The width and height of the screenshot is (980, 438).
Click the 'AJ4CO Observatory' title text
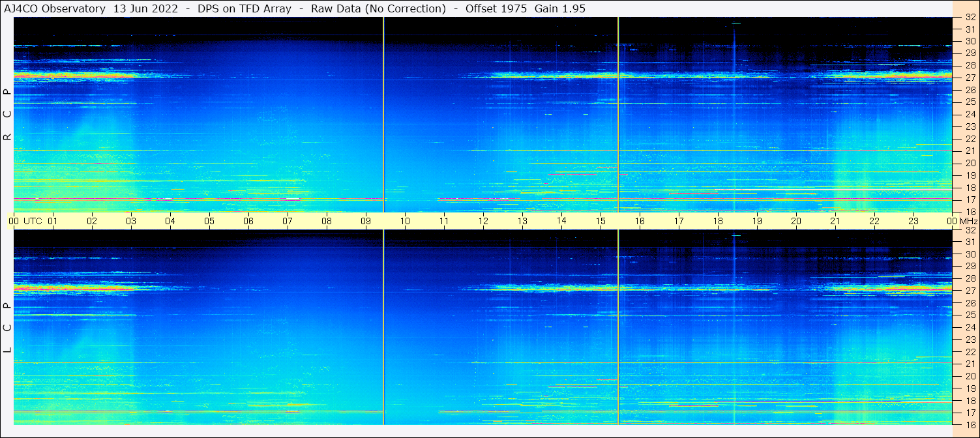pyautogui.click(x=55, y=8)
